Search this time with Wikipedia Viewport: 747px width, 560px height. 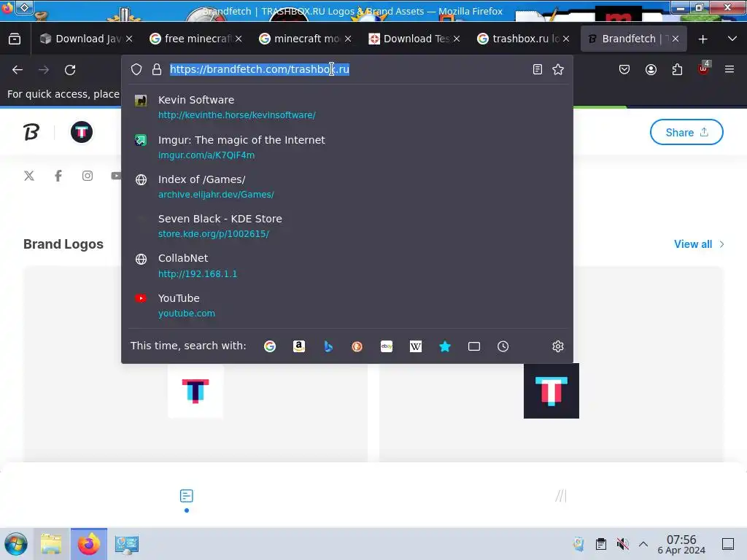click(x=415, y=346)
